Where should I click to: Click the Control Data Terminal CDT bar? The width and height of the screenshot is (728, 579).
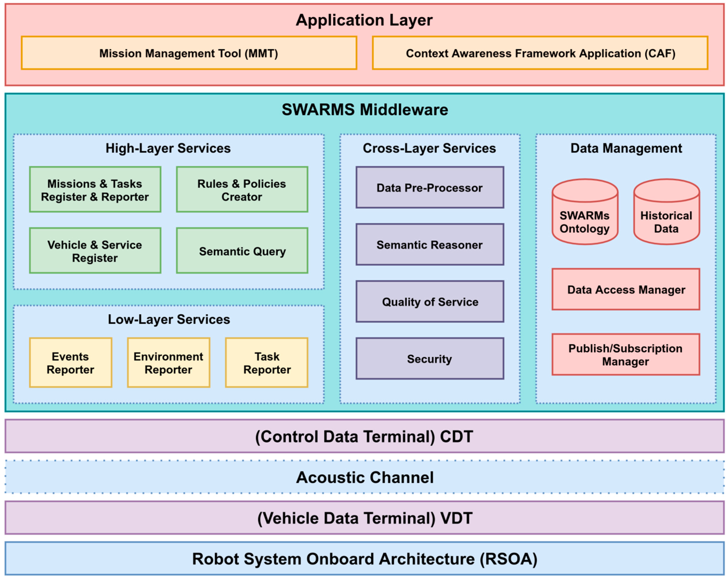(x=364, y=436)
